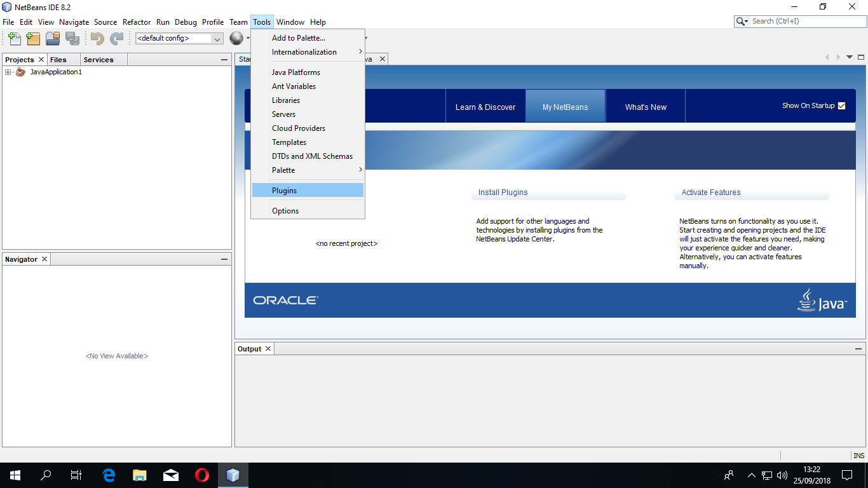Viewport: 868px width, 488px height.
Task: Minimize the Navigator window group
Action: pyautogui.click(x=224, y=259)
